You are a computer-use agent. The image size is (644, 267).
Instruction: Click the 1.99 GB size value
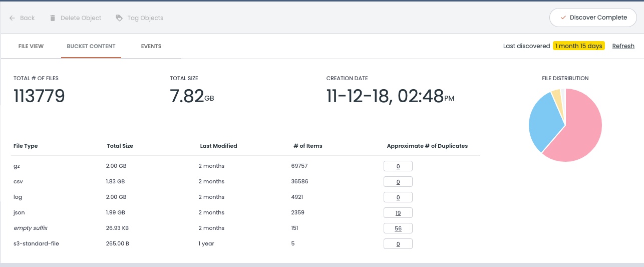(115, 212)
